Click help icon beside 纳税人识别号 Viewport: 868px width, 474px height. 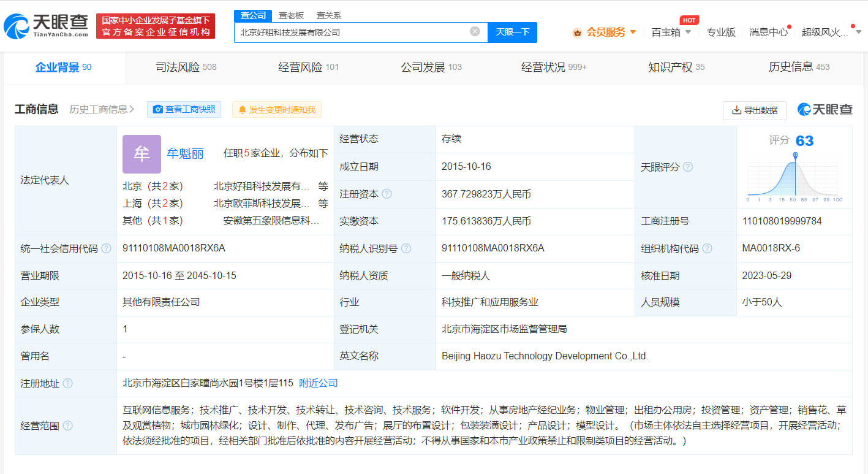click(x=406, y=248)
